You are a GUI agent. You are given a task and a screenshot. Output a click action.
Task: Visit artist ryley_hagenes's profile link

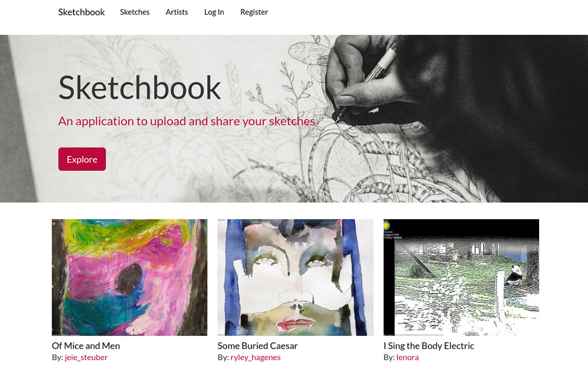(x=255, y=357)
